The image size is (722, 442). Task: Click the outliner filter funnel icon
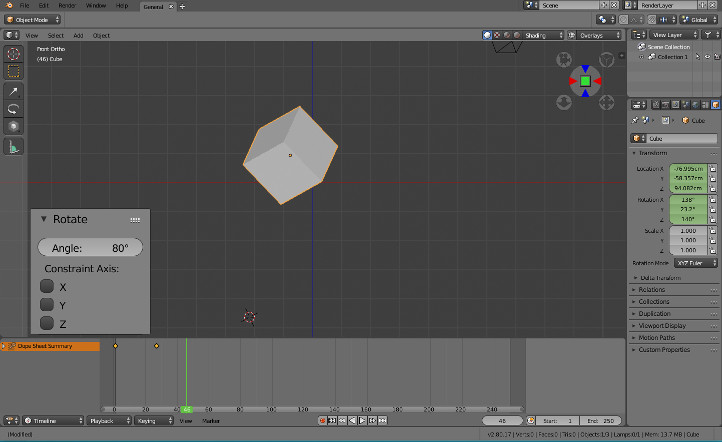pyautogui.click(x=708, y=35)
